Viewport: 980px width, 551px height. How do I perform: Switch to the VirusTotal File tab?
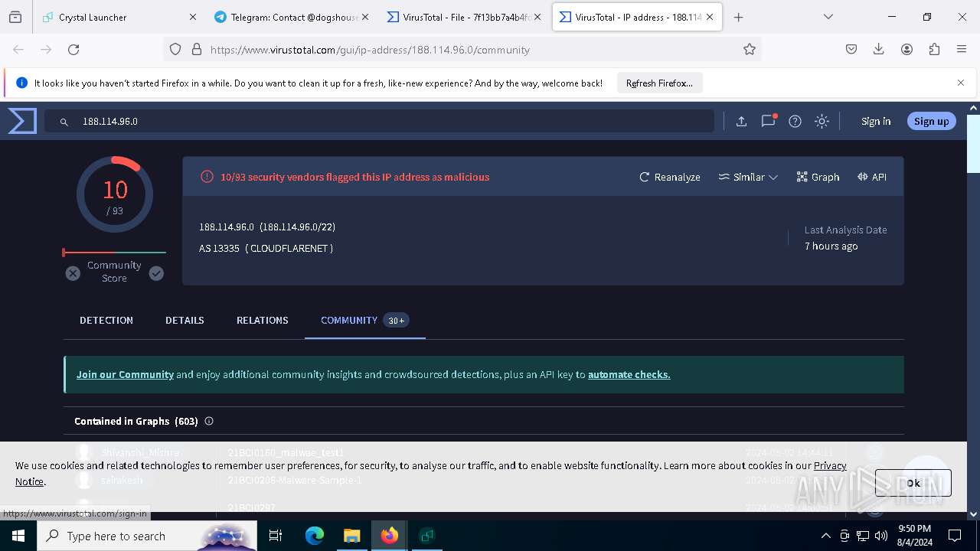(464, 17)
